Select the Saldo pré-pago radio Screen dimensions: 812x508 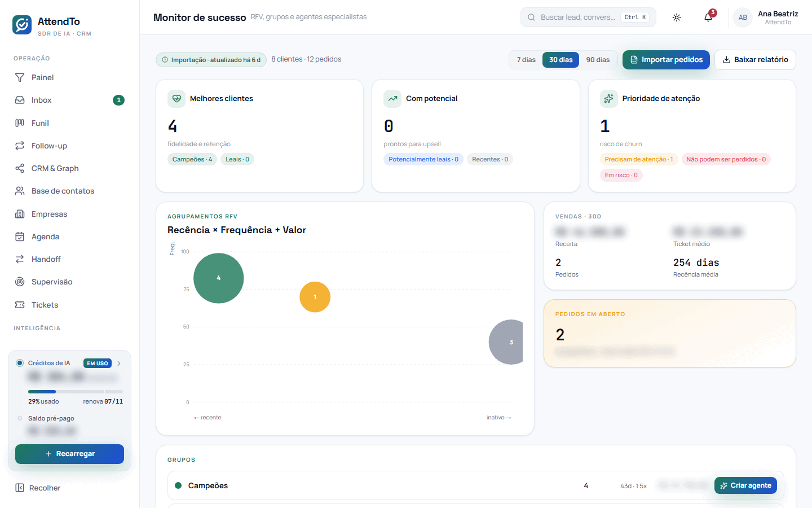pyautogui.click(x=20, y=418)
